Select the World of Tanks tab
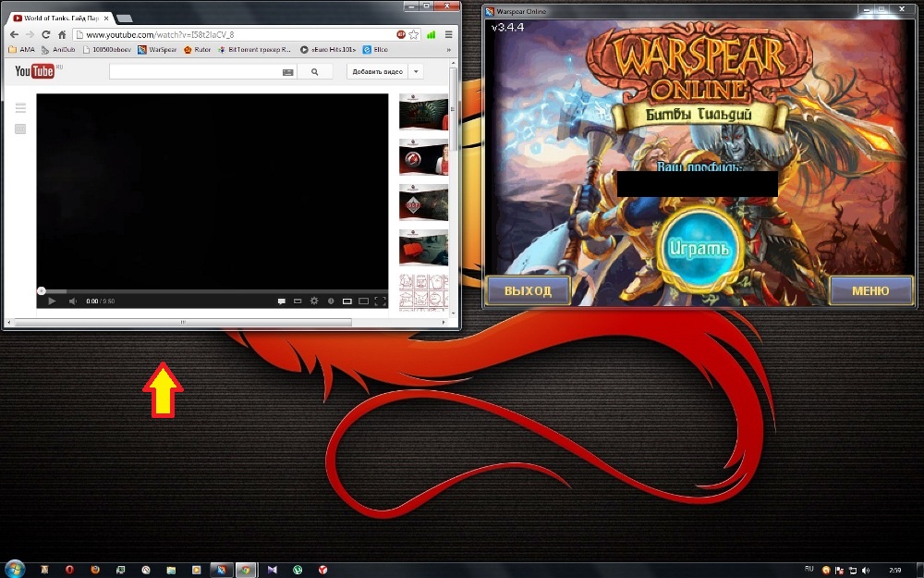The width and height of the screenshot is (924, 578). (x=61, y=18)
